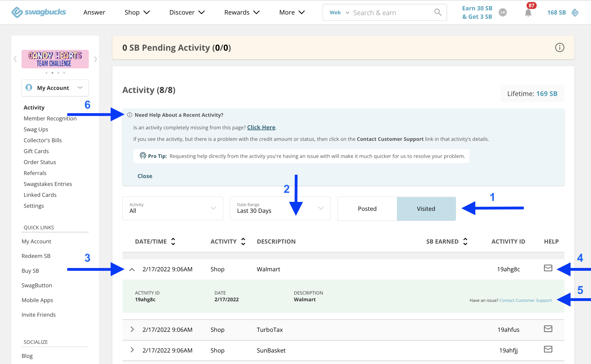Open the notifications bell
Screen dimensions: 591x364
528,12
